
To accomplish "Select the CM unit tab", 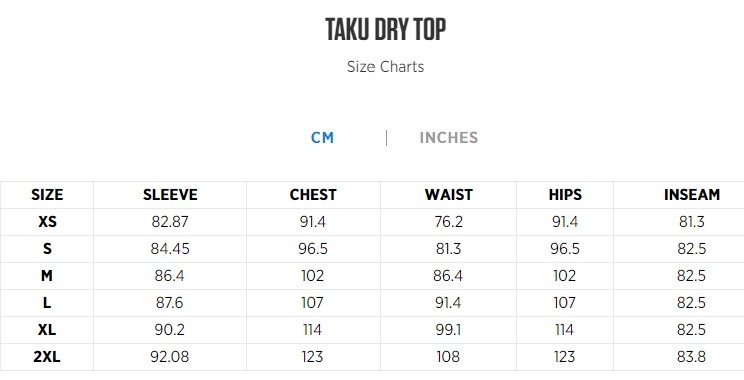I will pos(322,138).
